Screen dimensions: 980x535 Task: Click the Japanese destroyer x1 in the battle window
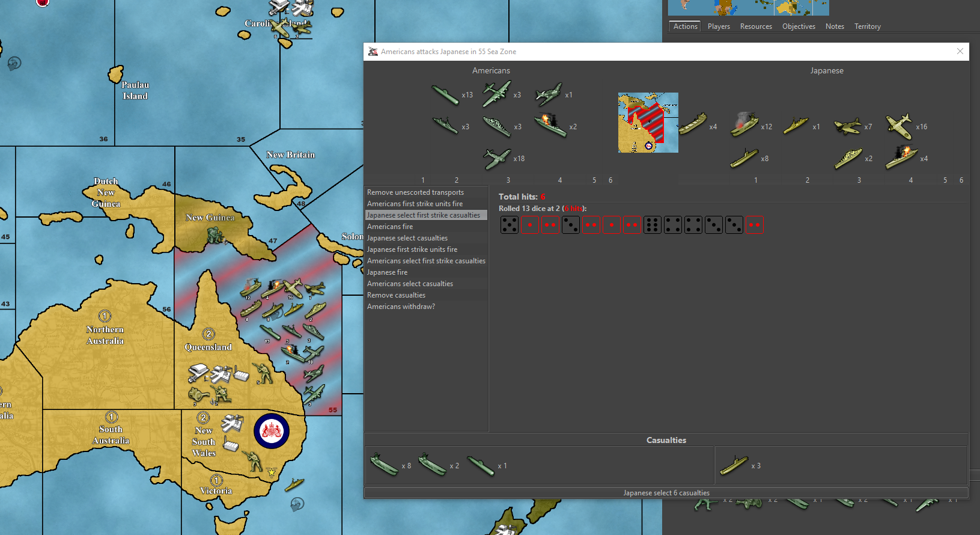pos(796,126)
